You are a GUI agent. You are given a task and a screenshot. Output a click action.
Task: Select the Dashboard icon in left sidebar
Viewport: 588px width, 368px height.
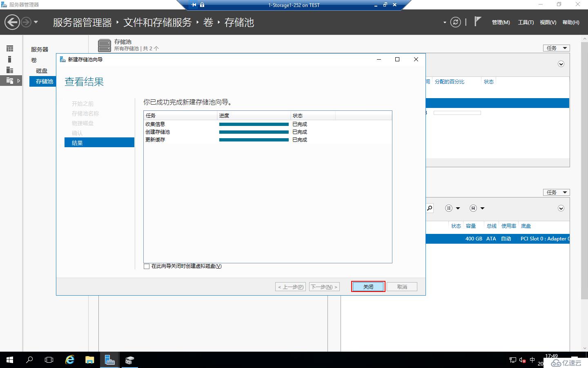(x=10, y=49)
